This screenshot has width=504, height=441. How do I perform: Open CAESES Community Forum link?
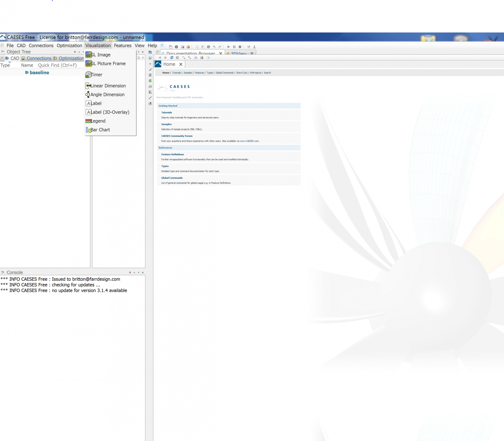(x=177, y=136)
